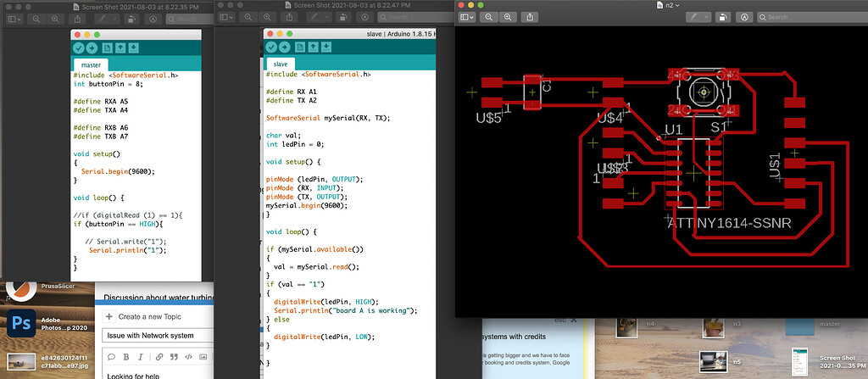
Task: Select the n4 desktop thumbnail
Action: pyautogui.click(x=628, y=327)
